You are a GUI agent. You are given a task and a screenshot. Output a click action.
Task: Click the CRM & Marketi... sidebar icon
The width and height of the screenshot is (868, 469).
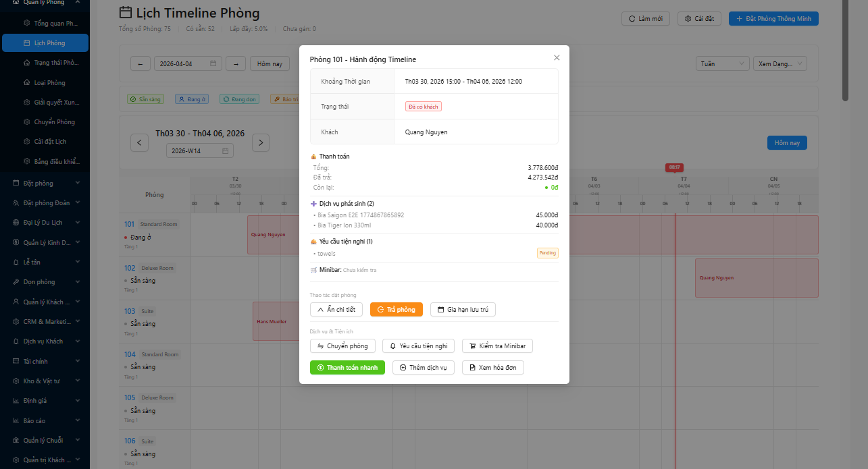click(16, 321)
